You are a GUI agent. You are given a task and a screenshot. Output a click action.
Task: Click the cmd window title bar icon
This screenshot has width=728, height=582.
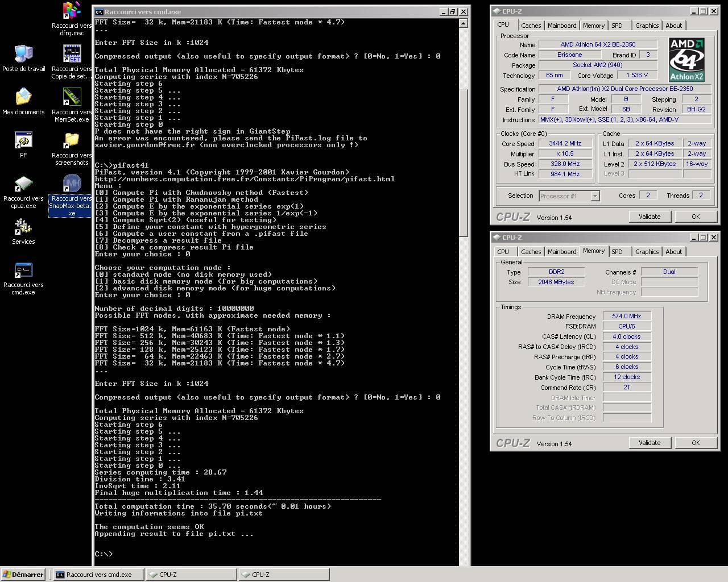(x=99, y=11)
